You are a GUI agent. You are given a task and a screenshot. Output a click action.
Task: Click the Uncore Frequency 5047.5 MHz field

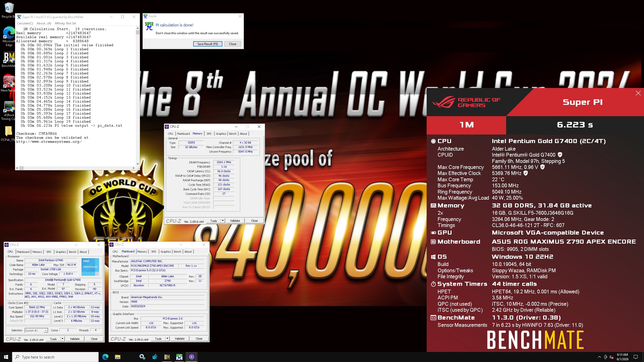245,152
